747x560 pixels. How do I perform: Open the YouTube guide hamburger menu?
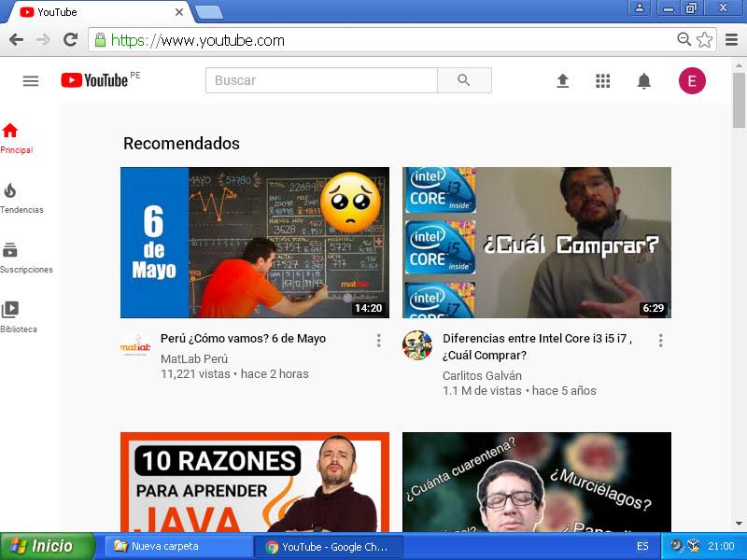click(31, 81)
